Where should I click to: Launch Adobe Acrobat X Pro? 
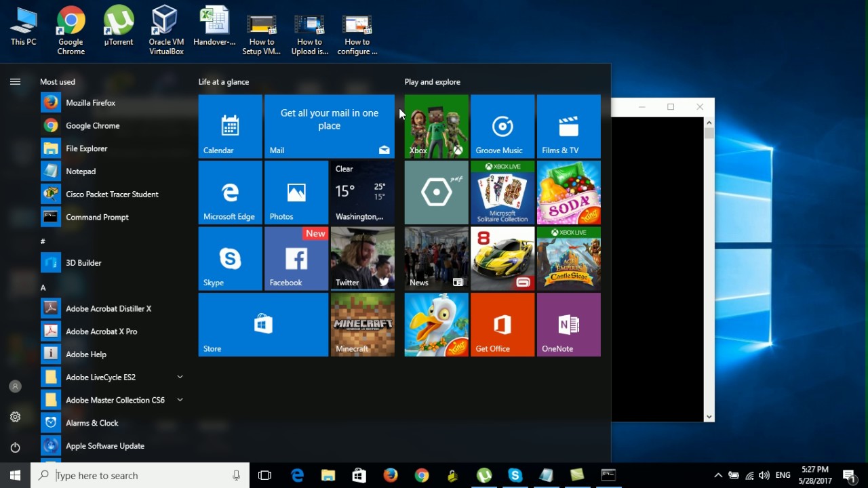113,331
